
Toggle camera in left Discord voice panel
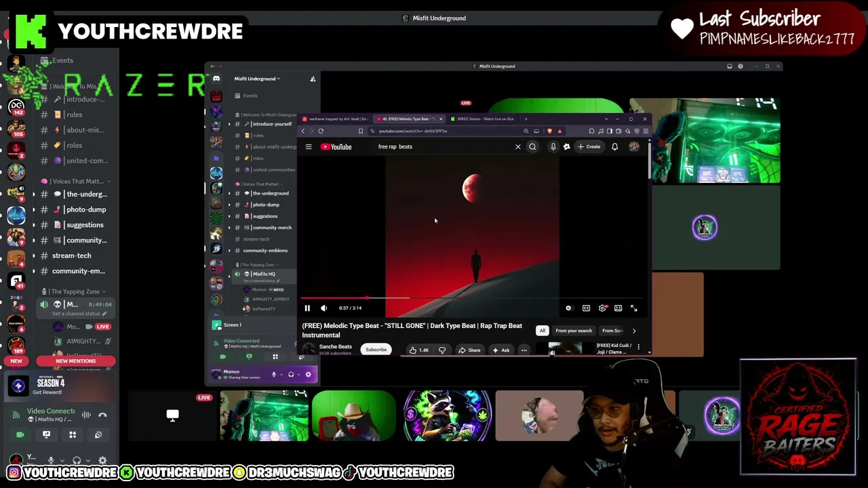(x=20, y=434)
